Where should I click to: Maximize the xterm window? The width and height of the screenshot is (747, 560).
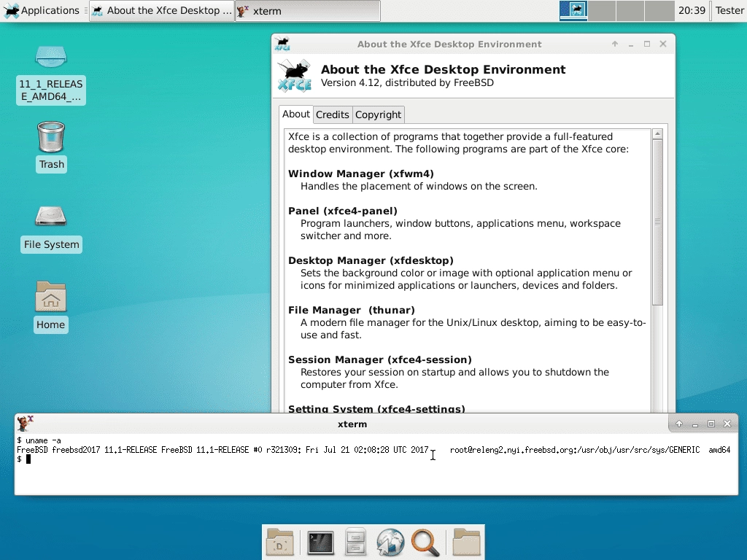711,424
